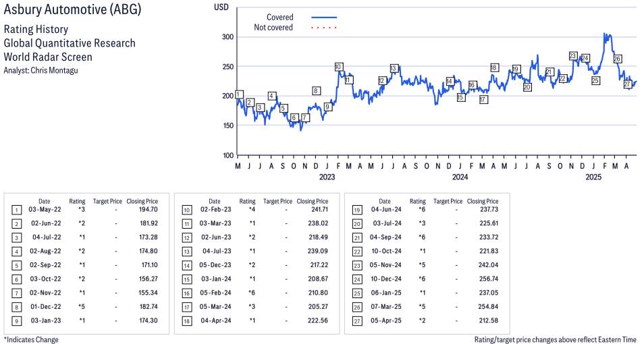The height and width of the screenshot is (344, 644).
Task: Click chart marker 20 on the chart
Action: tap(527, 87)
